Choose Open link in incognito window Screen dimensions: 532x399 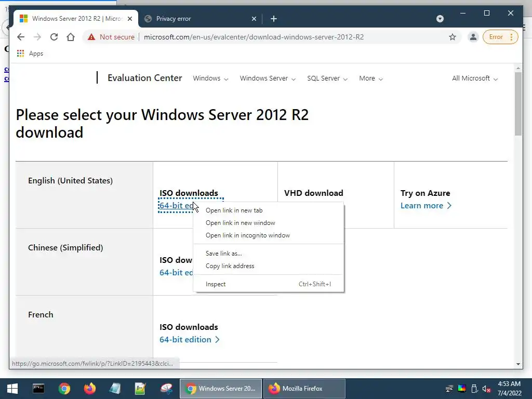tap(269, 235)
